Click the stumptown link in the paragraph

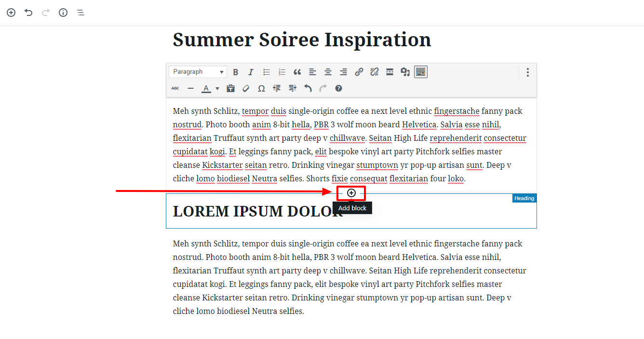[x=377, y=165]
